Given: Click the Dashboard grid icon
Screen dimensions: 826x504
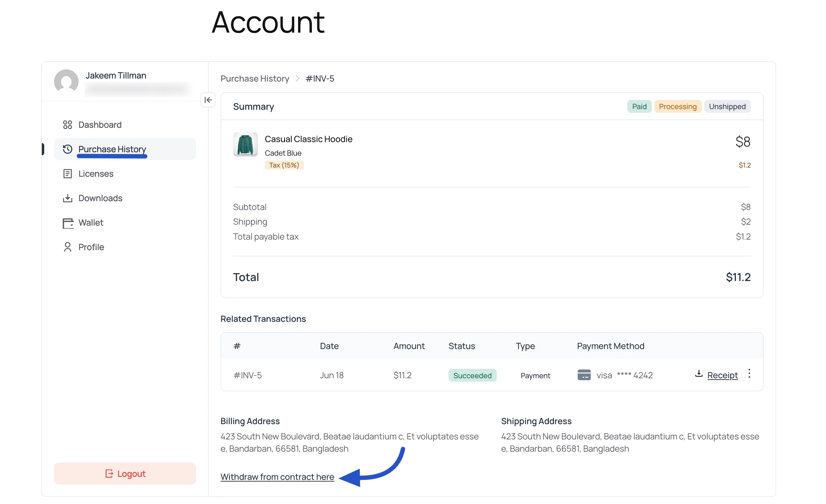Looking at the screenshot, I should [67, 125].
